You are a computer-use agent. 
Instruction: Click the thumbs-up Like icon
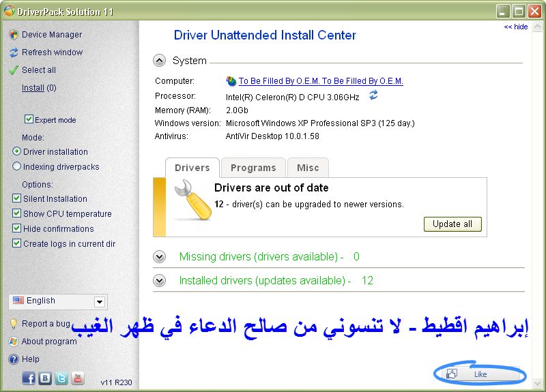click(x=452, y=374)
